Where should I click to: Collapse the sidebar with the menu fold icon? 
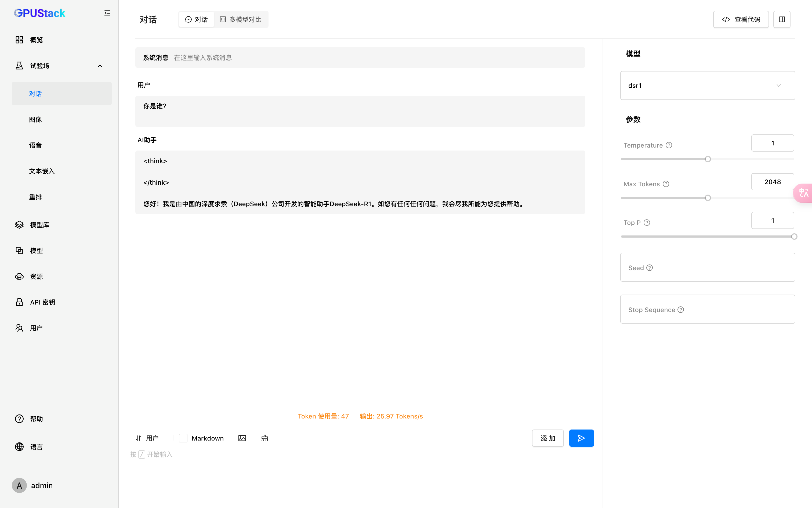coord(107,13)
